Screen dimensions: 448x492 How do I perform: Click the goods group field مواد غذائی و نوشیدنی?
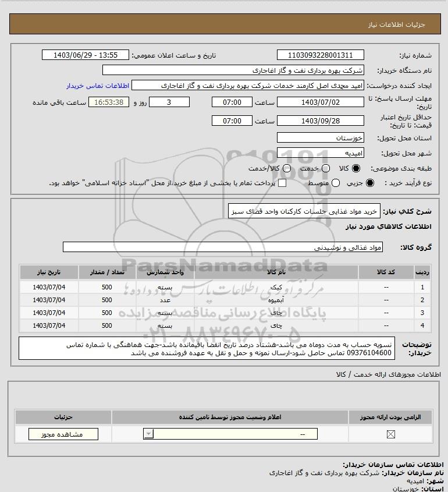point(223,247)
